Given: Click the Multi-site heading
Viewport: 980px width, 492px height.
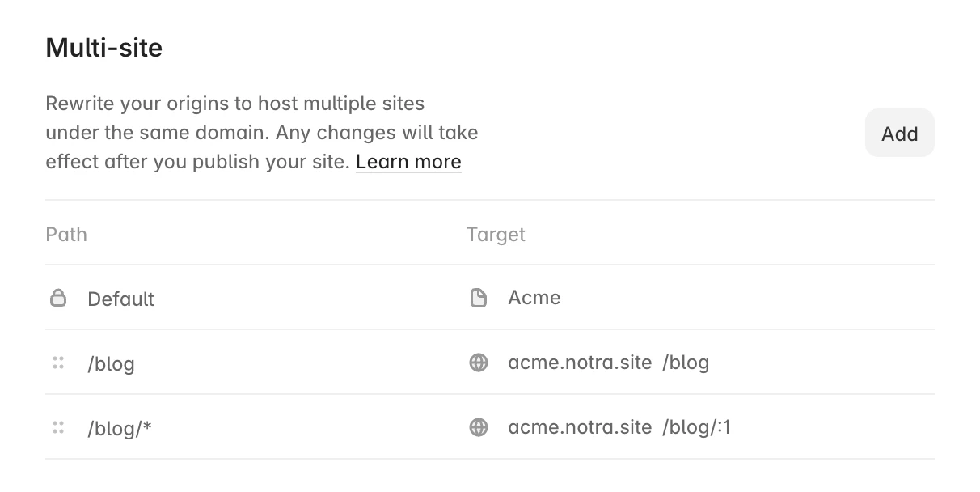Looking at the screenshot, I should click(104, 48).
